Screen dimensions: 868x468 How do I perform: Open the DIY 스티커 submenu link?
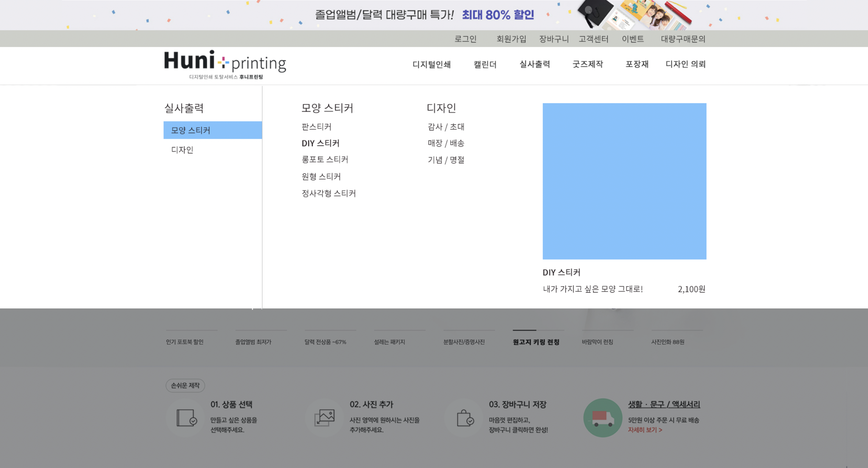(x=320, y=143)
